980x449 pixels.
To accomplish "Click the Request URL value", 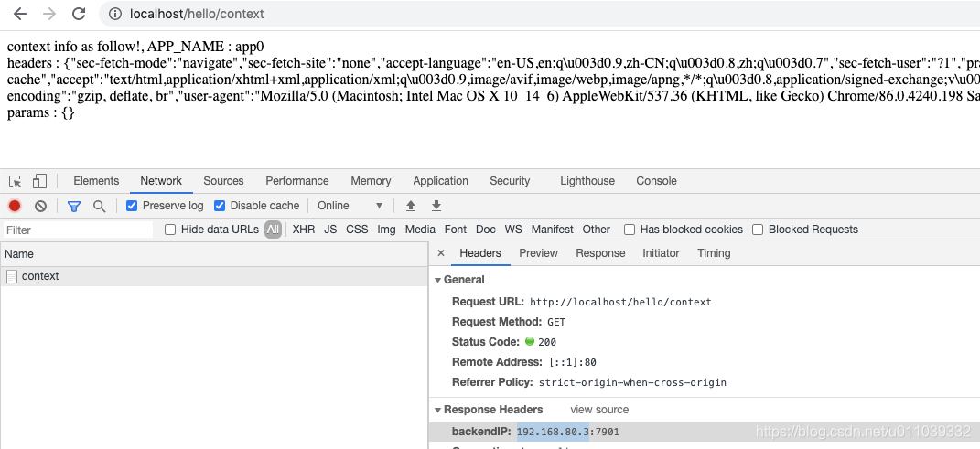I will tap(620, 303).
